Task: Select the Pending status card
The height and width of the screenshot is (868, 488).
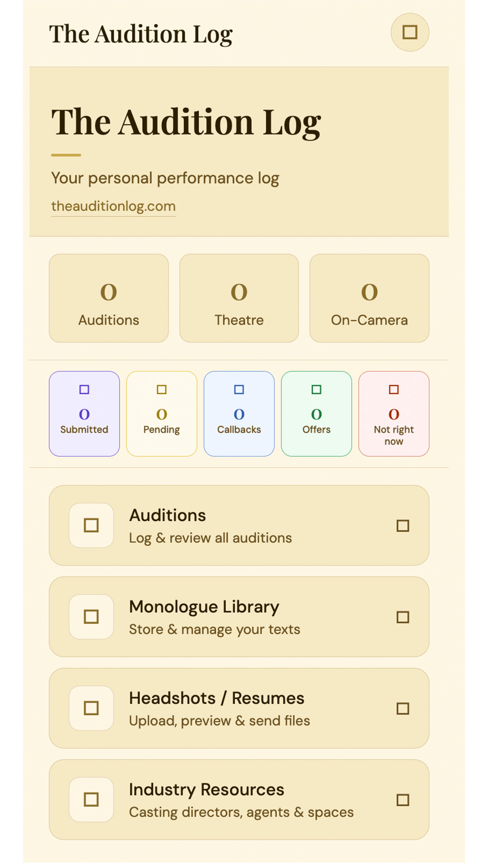Action: [162, 414]
